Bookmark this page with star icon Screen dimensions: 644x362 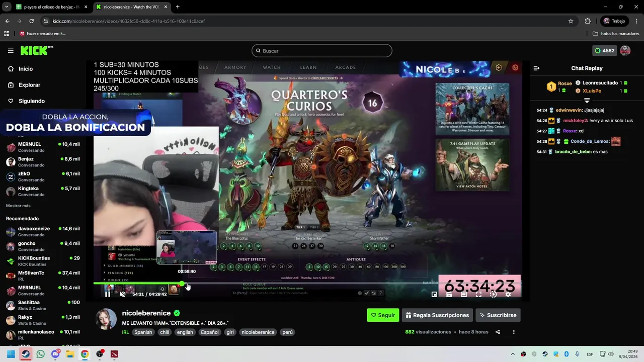(x=571, y=21)
